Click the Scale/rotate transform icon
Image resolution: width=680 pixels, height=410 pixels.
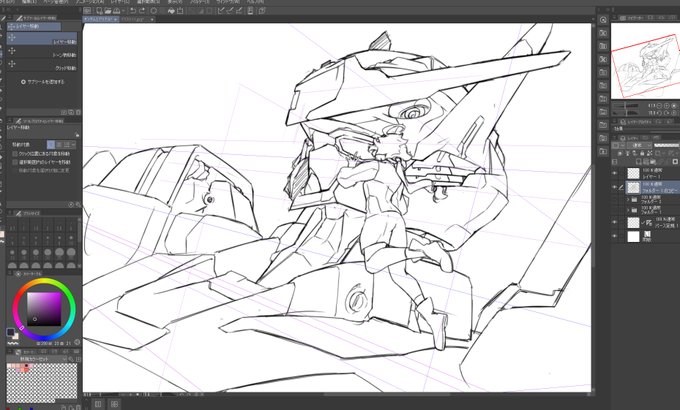pyautogui.click(x=180, y=11)
